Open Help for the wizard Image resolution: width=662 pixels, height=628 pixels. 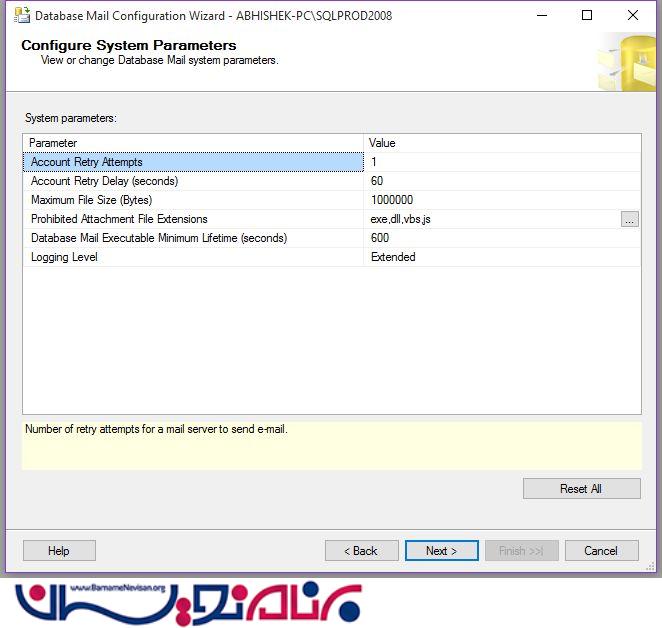click(x=59, y=551)
